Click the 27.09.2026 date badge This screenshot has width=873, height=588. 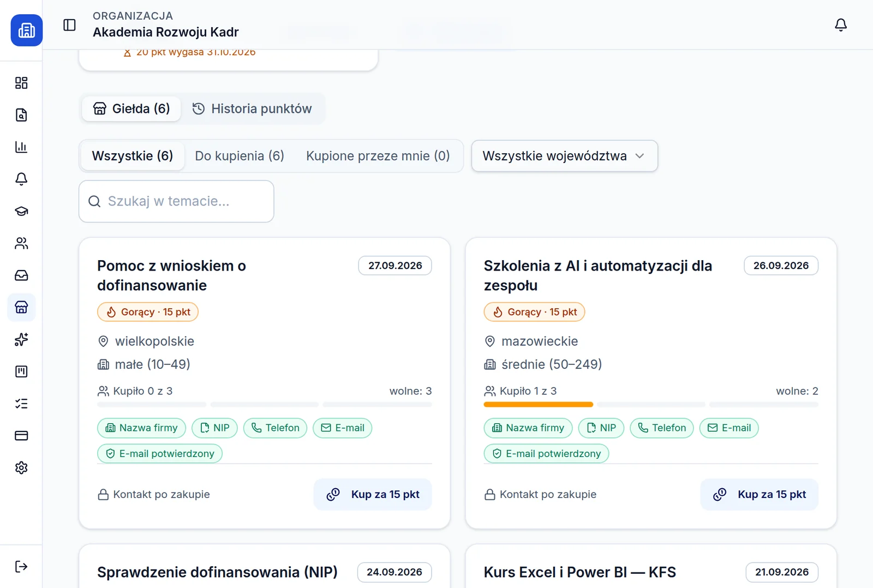pyautogui.click(x=395, y=266)
